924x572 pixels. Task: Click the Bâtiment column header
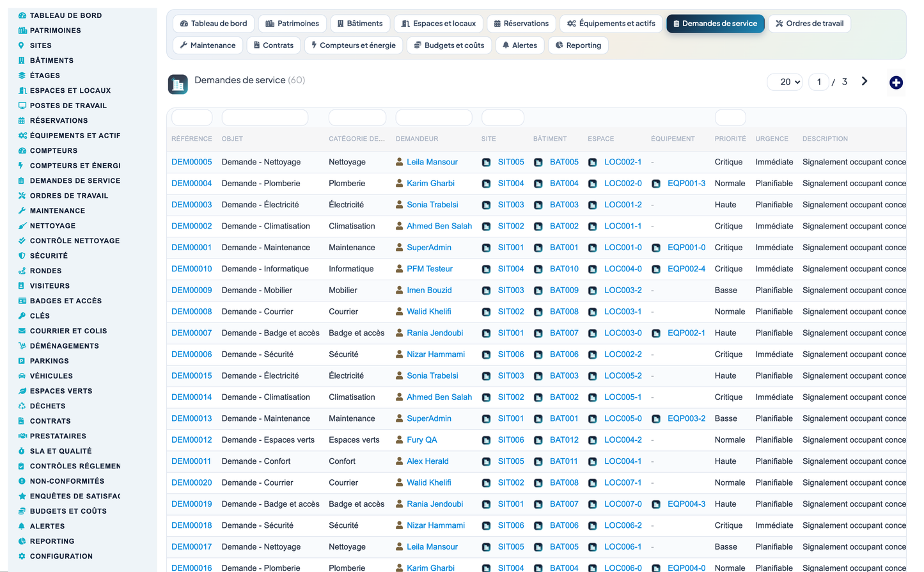coord(550,139)
